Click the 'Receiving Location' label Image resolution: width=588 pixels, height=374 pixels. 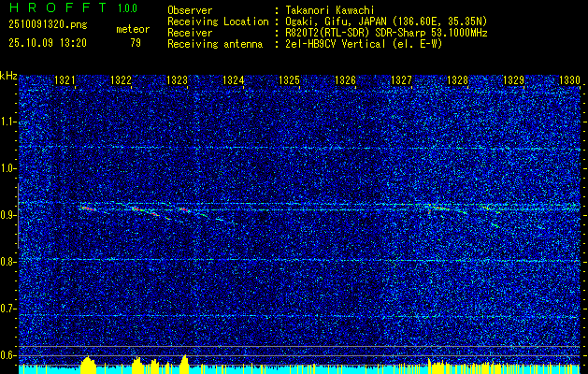point(218,22)
